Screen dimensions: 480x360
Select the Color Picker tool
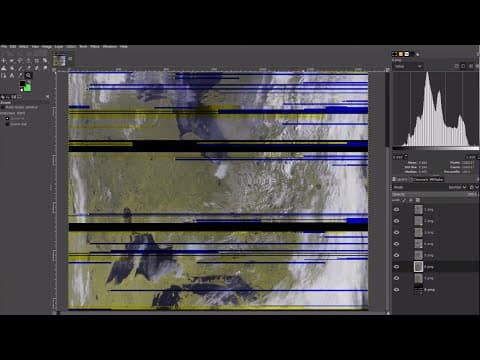point(20,76)
